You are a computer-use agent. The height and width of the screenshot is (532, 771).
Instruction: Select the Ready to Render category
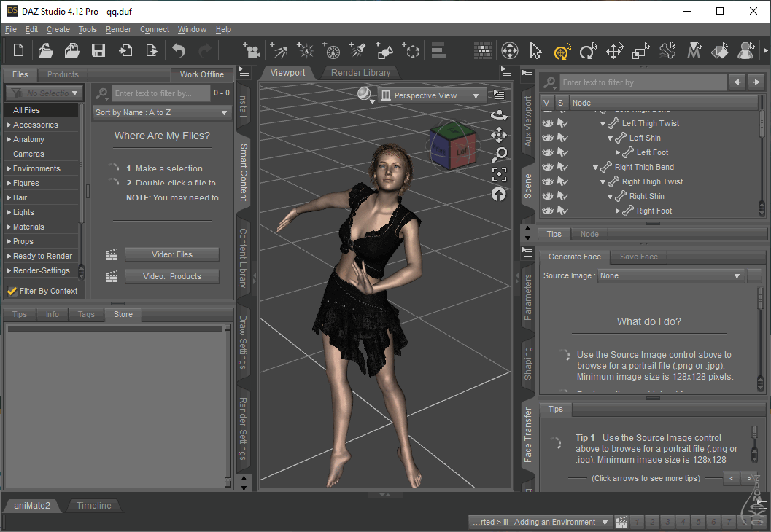tap(42, 256)
